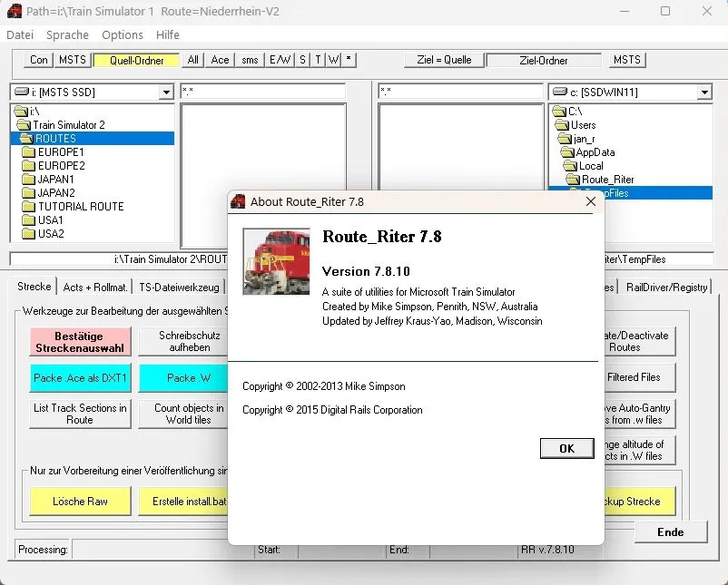This screenshot has height=585, width=728.
Task: Click Count objects in World tiles
Action: (x=183, y=414)
